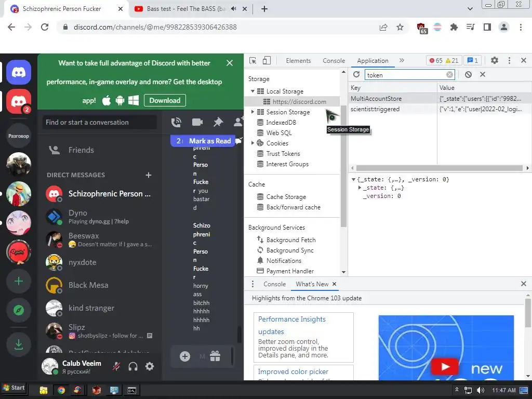Open the Разговор server
The image size is (532, 399).
click(x=19, y=136)
